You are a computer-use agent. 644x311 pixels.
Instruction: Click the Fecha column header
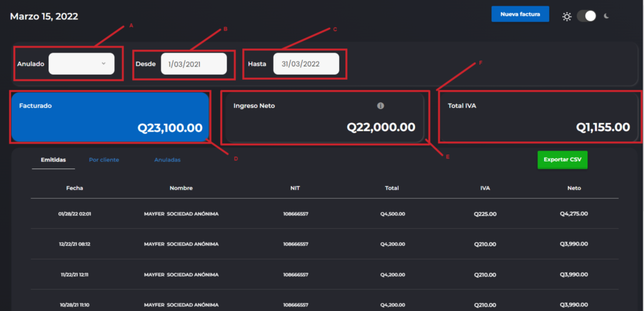click(74, 188)
